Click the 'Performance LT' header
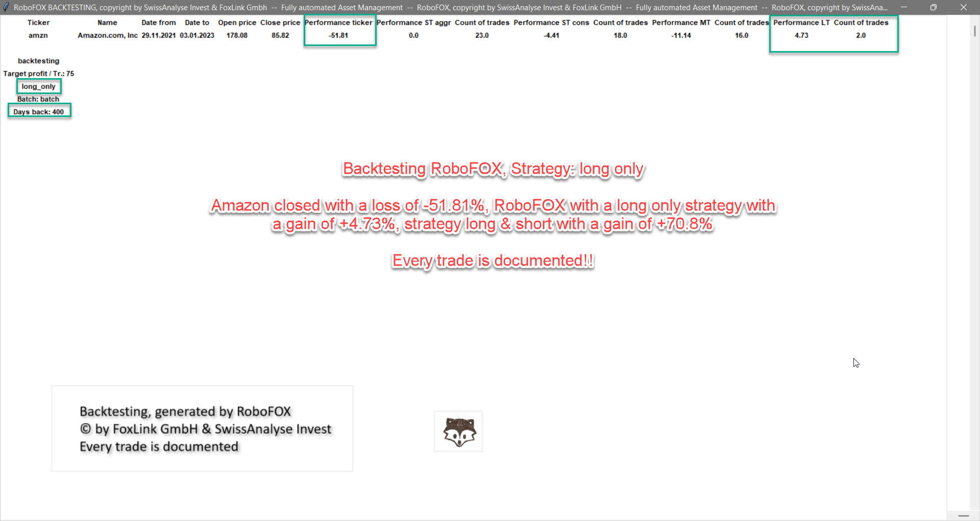 pos(801,22)
